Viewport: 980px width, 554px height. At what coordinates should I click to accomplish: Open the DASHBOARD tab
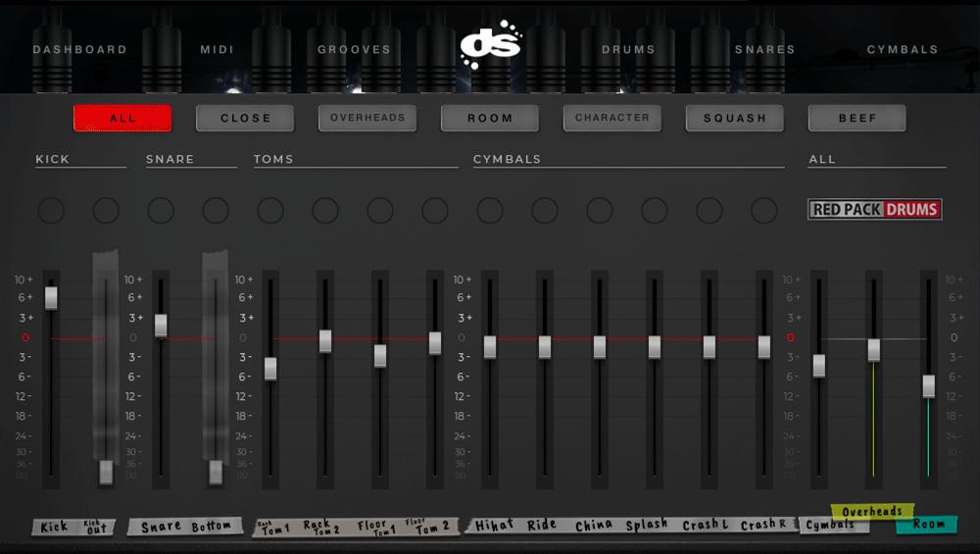coord(80,49)
